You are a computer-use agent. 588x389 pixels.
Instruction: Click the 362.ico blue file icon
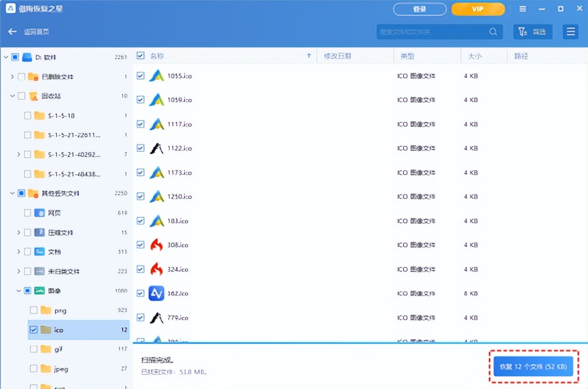click(x=156, y=293)
